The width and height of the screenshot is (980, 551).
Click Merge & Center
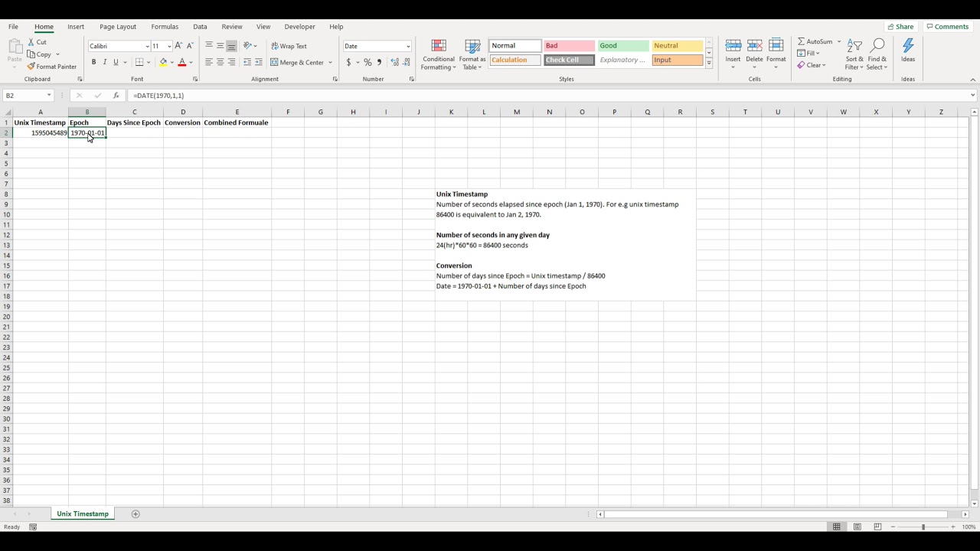pyautogui.click(x=297, y=62)
